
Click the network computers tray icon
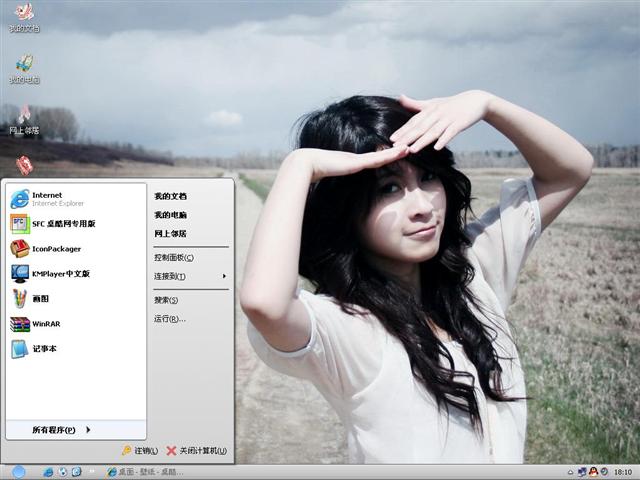[x=582, y=472]
